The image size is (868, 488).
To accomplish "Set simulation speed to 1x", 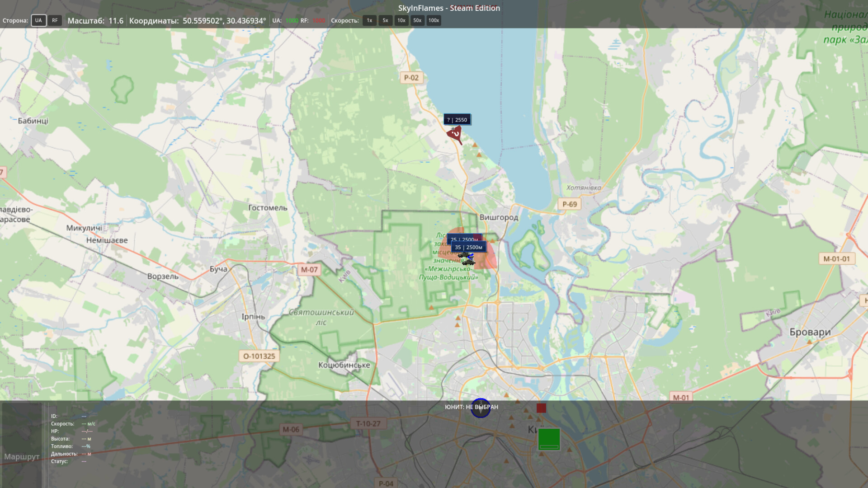I will 369,20.
